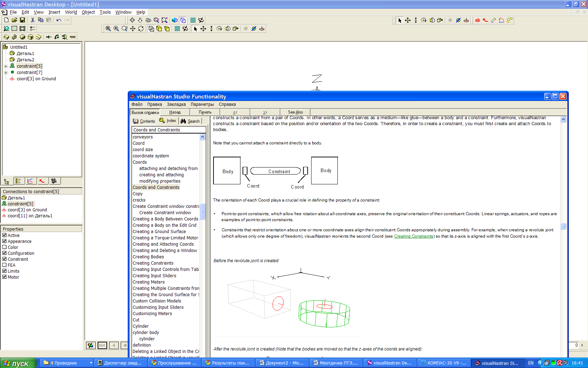
Task: Expand the constraint[5] tree node
Action: point(6,66)
